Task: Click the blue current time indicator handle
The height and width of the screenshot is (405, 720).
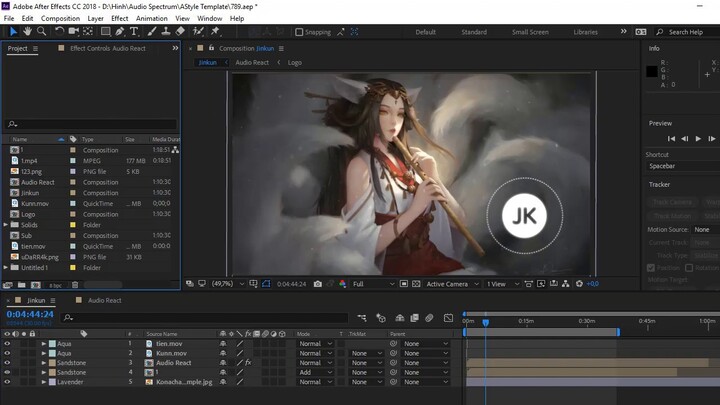Action: point(485,323)
